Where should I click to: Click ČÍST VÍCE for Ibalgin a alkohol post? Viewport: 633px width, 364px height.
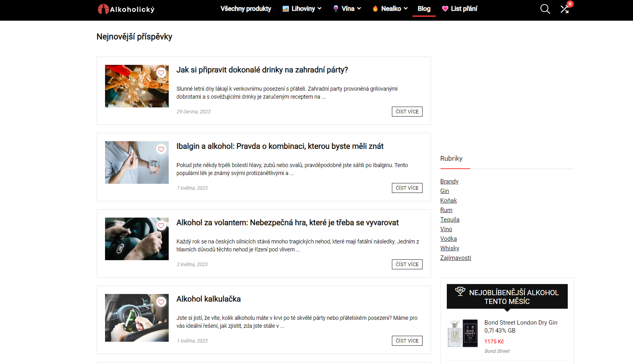coord(407,188)
